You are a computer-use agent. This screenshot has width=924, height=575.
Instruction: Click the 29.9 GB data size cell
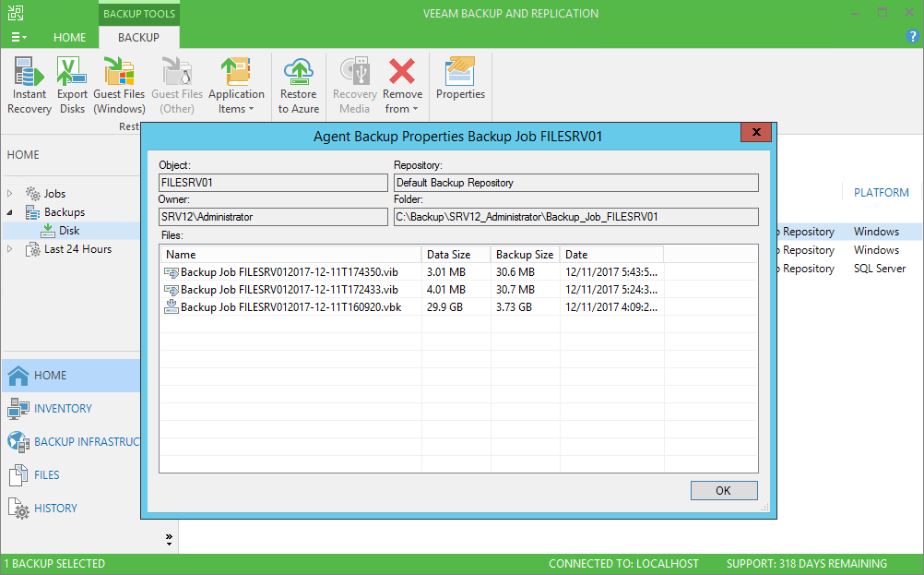444,307
